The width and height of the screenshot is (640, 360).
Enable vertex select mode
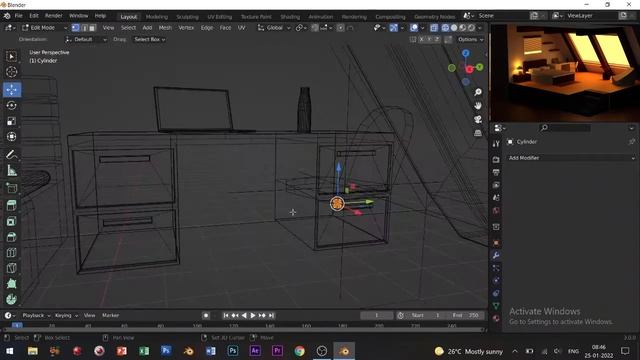(76, 28)
